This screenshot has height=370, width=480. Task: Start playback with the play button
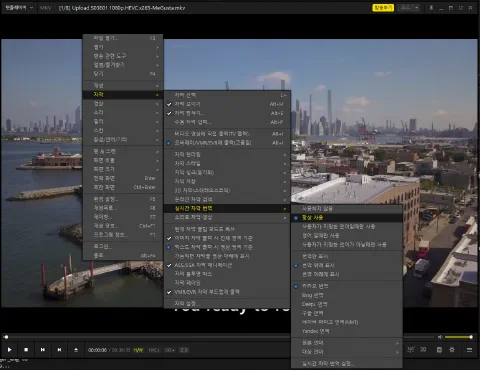tap(9, 350)
